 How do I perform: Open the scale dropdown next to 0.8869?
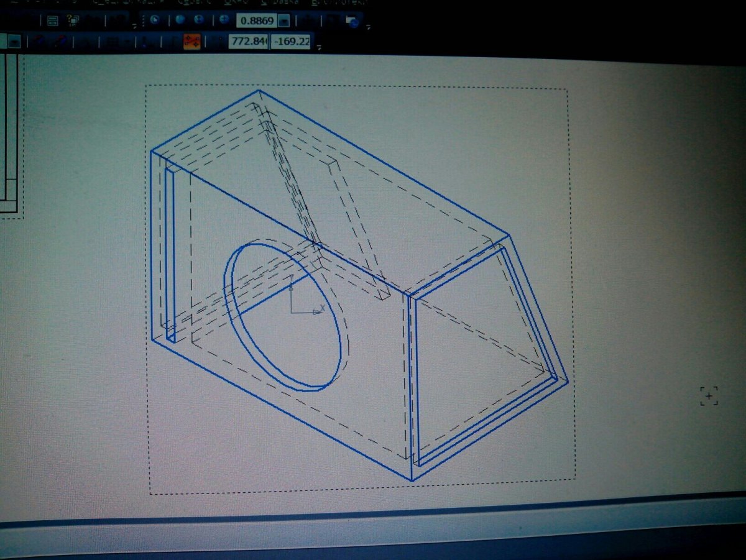(283, 21)
